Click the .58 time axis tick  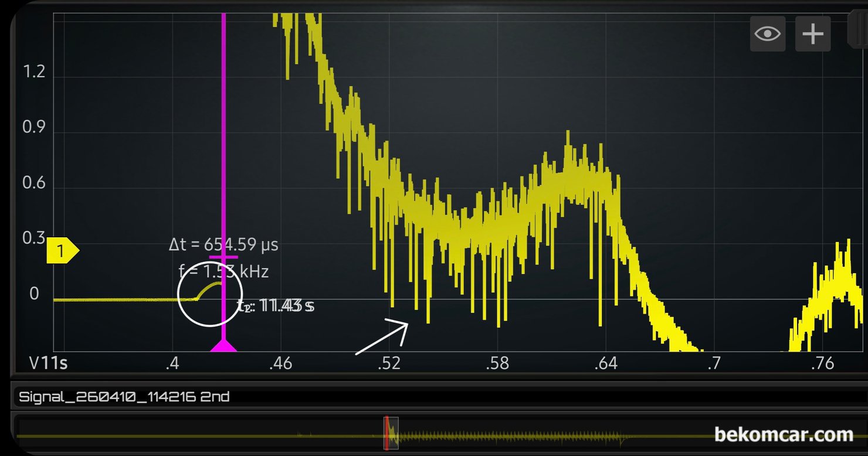click(497, 363)
